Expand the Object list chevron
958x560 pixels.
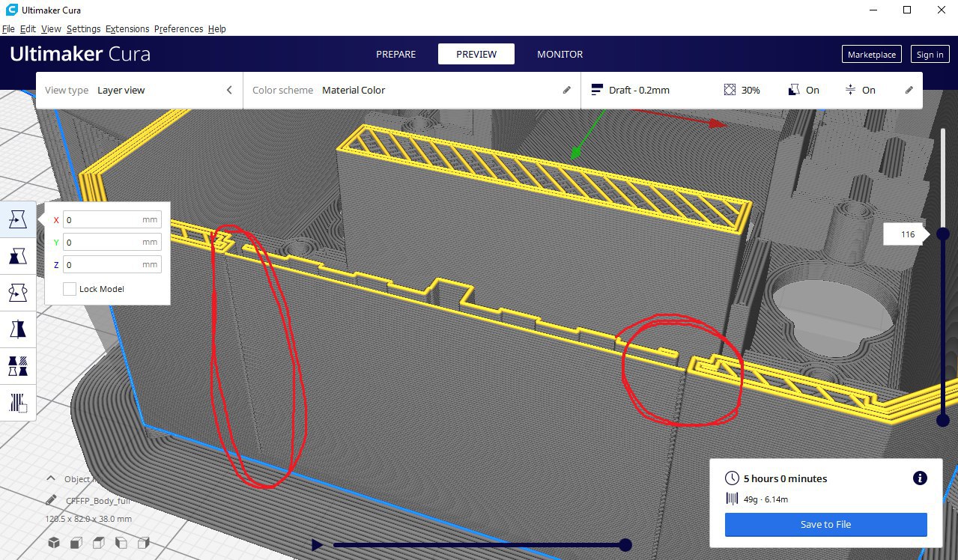click(x=51, y=478)
